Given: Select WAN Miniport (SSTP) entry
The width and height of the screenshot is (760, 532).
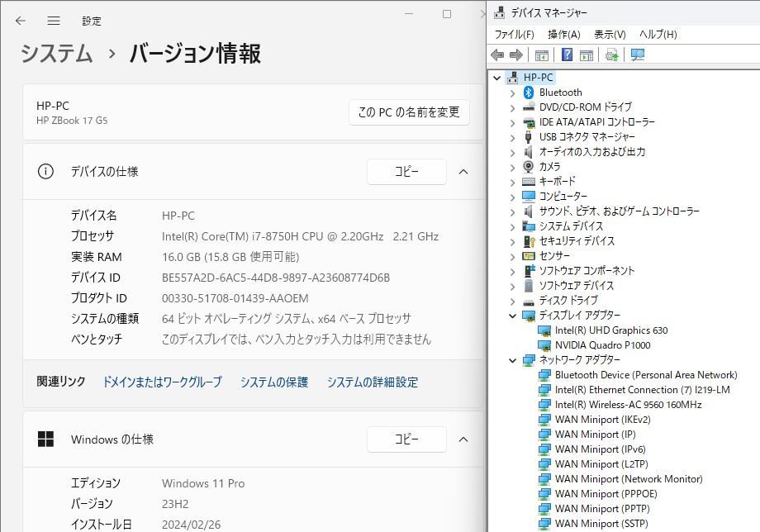Looking at the screenshot, I should point(601,524).
